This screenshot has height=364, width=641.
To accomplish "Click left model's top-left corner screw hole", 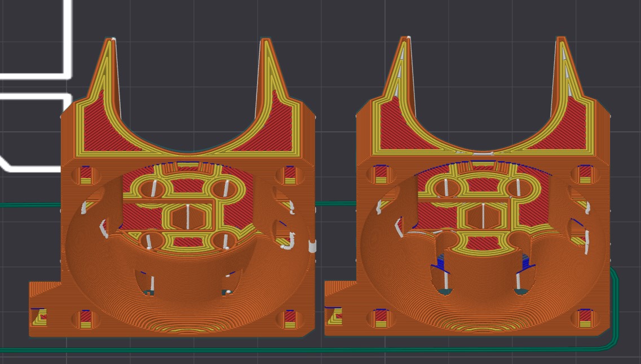I will coord(85,175).
